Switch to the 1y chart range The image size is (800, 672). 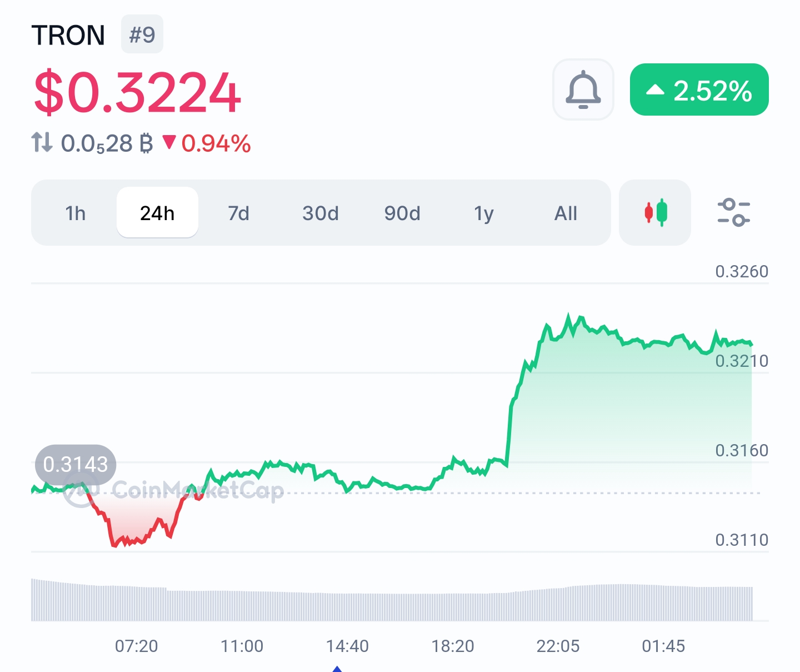[x=484, y=213]
